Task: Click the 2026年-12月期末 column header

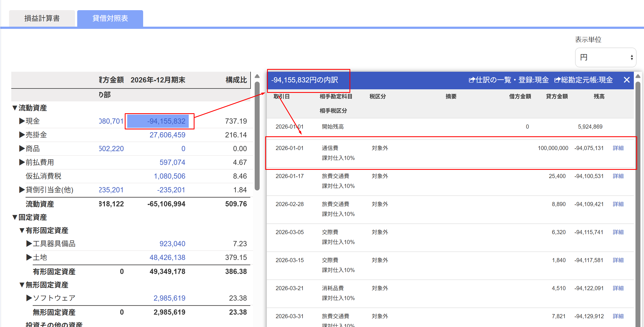Action: 158,80
